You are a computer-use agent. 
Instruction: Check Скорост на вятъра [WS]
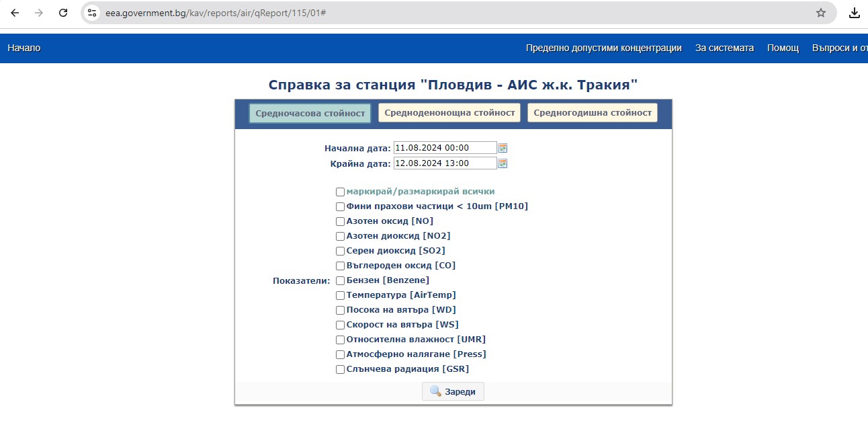340,325
